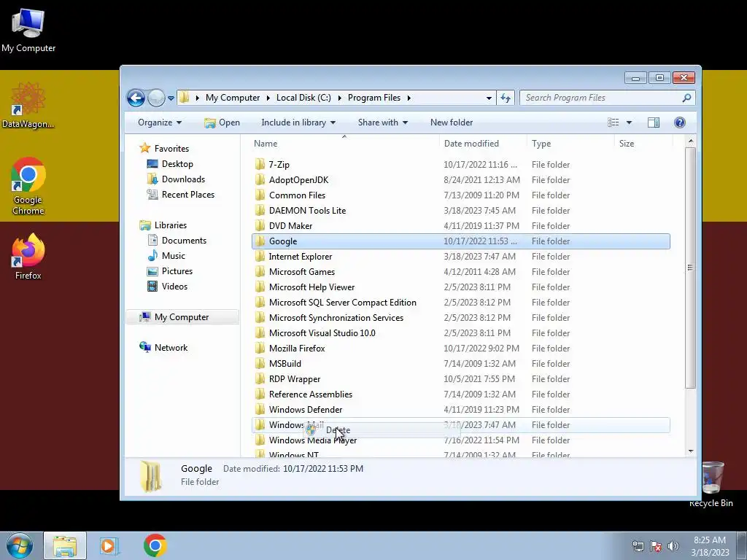The image size is (747, 560).
Task: Open the Firefox desktop shortcut
Action: point(28,256)
